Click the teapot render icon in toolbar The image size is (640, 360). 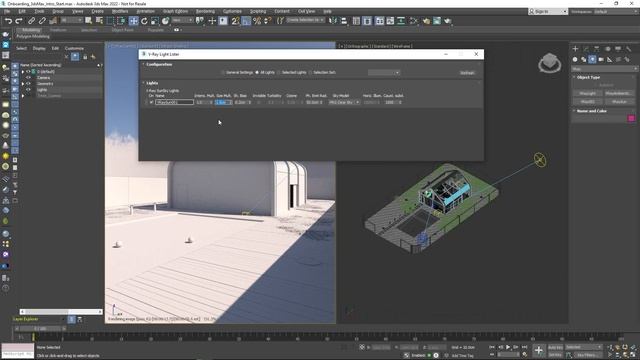[x=448, y=21]
